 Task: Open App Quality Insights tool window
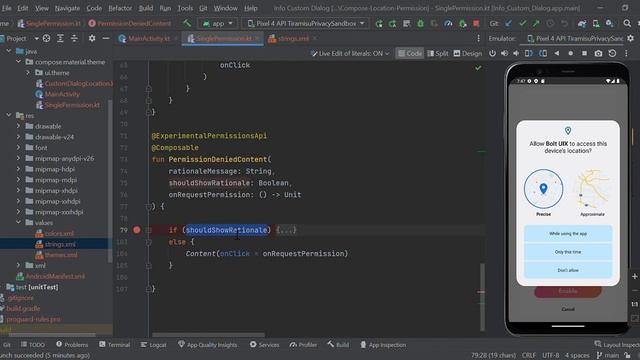click(x=207, y=345)
